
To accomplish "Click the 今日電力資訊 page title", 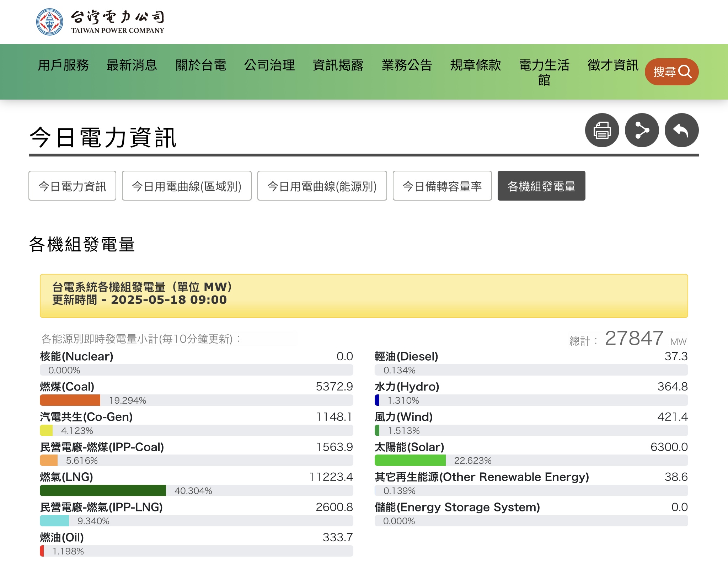I will [x=103, y=137].
